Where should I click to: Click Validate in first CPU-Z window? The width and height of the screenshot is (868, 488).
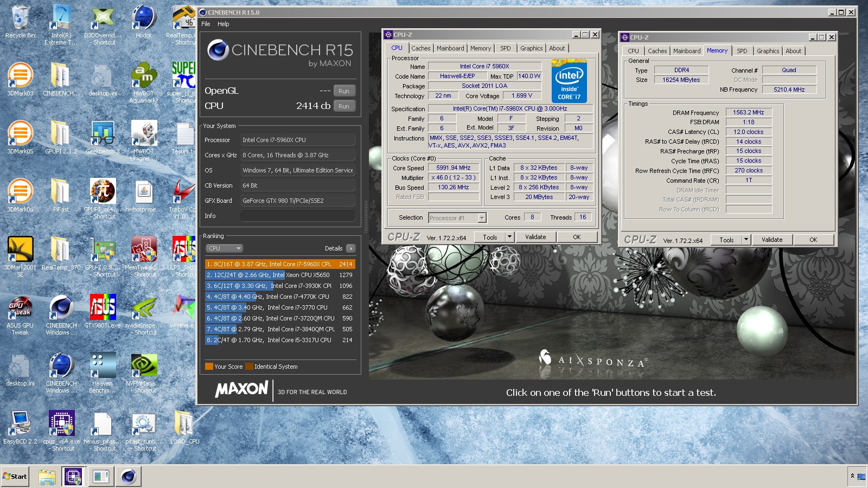pos(535,237)
